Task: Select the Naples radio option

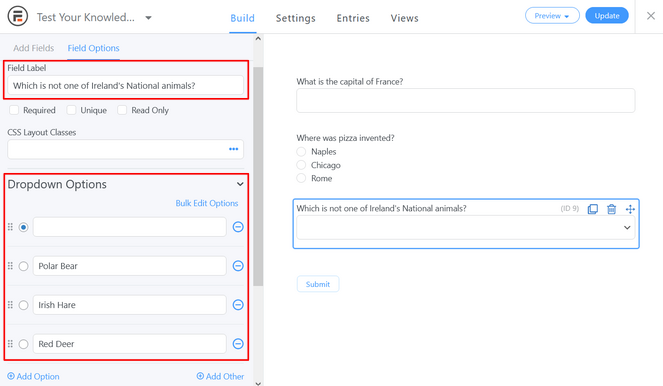Action: (x=301, y=151)
